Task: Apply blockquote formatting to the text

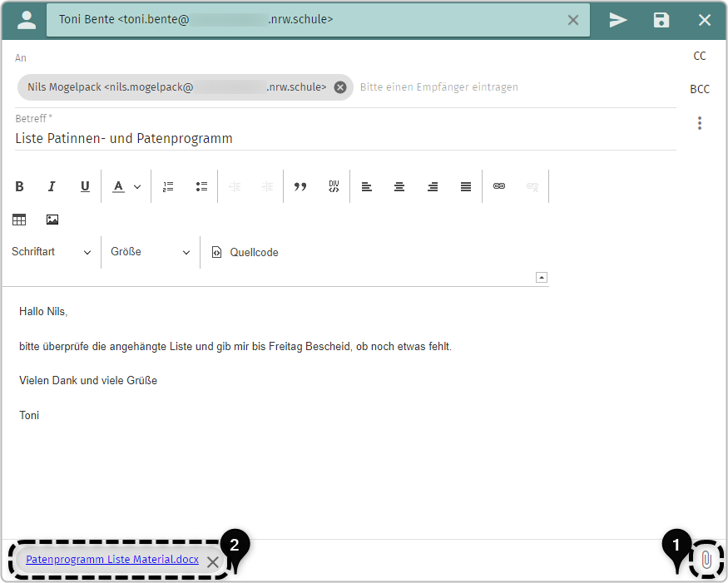Action: click(300, 185)
